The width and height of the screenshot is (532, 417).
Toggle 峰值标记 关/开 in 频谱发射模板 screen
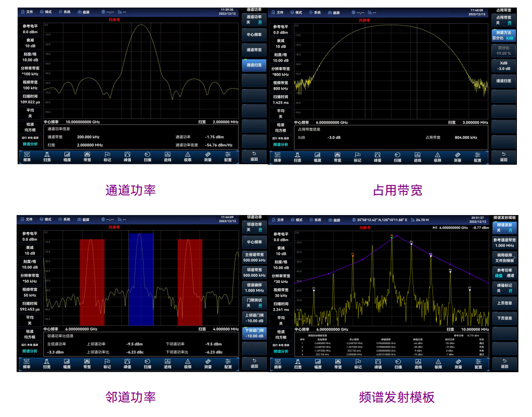point(504,288)
